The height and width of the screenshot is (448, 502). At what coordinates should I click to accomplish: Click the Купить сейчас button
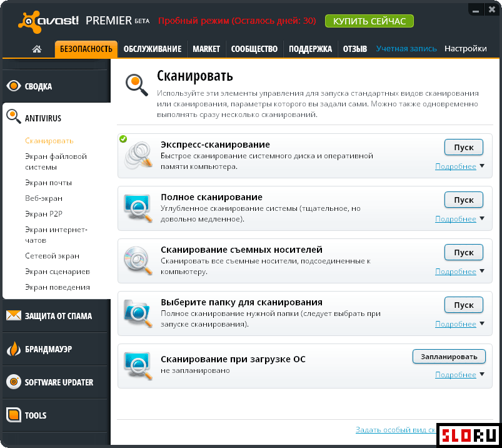[369, 21]
